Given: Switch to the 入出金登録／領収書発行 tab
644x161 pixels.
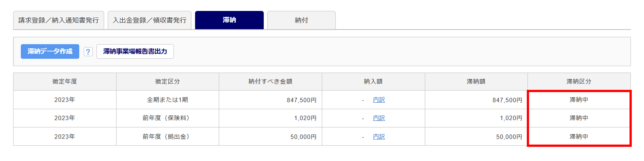Looking at the screenshot, I should pos(149,20).
